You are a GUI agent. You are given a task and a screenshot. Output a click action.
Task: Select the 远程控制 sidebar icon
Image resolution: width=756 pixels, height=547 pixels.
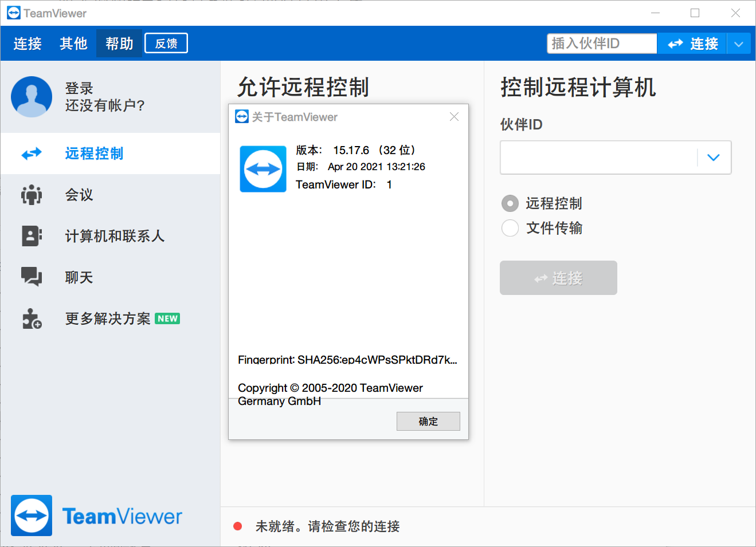(31, 153)
